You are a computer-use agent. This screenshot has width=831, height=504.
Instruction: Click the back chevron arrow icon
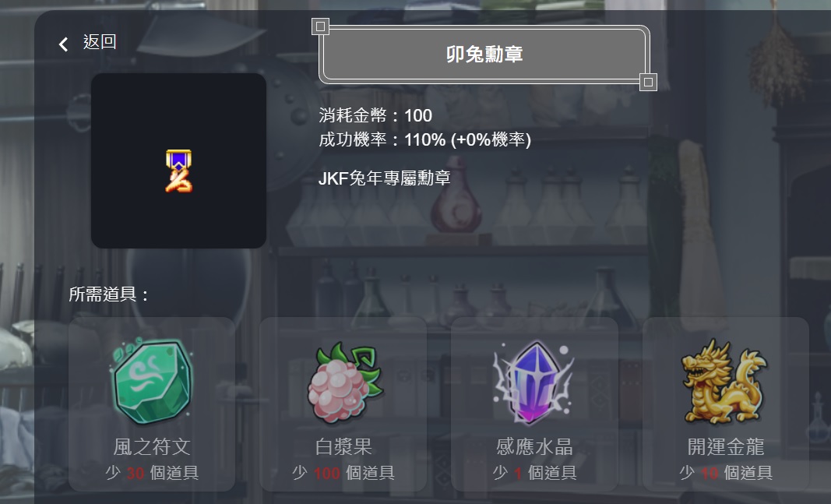[x=63, y=44]
